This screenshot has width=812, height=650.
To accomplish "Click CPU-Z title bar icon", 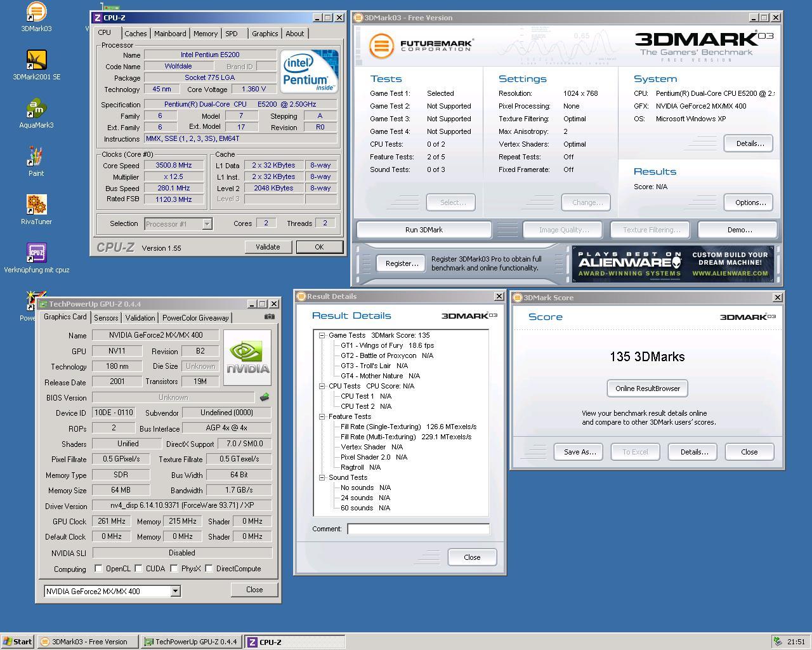I will (97, 18).
